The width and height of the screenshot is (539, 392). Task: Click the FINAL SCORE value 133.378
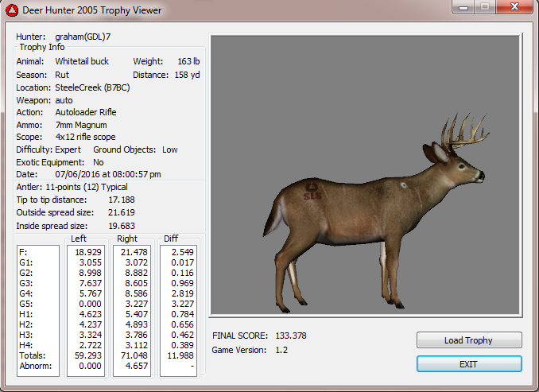290,336
